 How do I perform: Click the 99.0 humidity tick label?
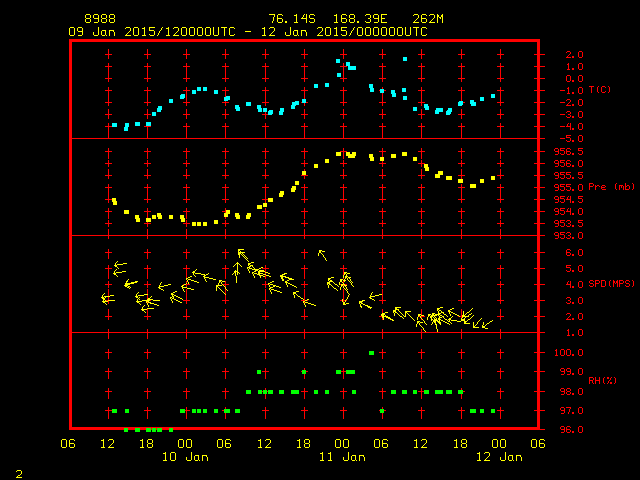click(571, 372)
